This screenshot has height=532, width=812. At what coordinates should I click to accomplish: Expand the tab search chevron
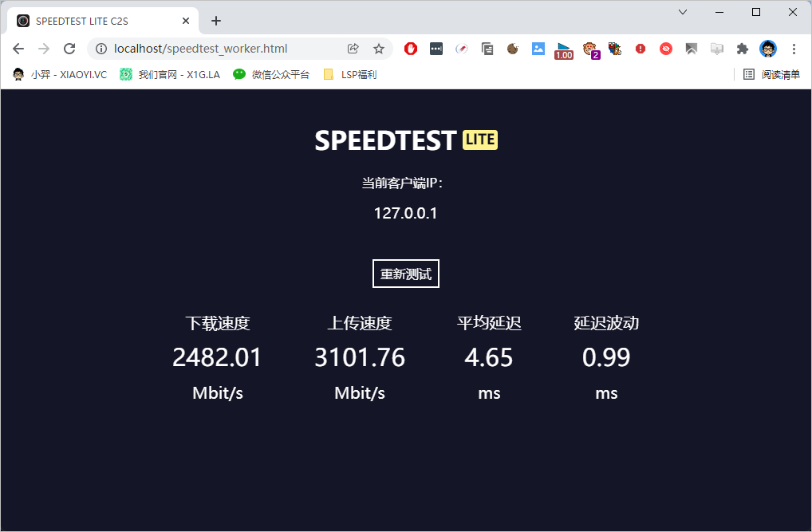tap(683, 12)
